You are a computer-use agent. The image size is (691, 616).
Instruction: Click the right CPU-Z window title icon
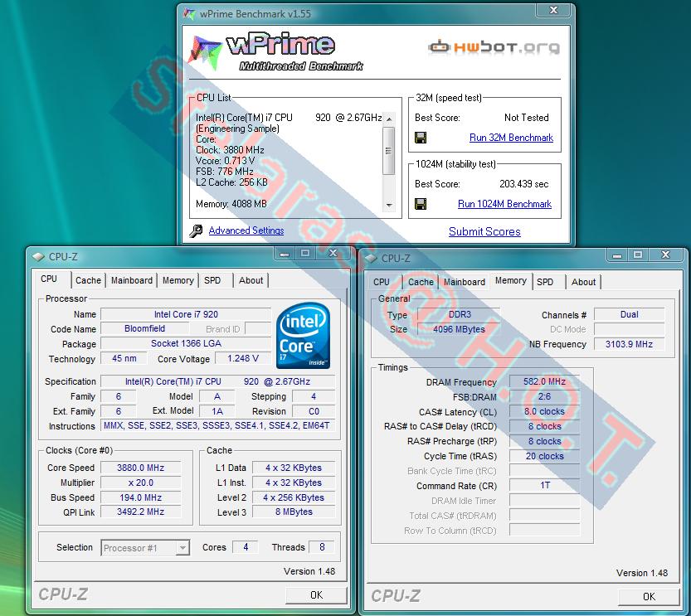click(371, 258)
